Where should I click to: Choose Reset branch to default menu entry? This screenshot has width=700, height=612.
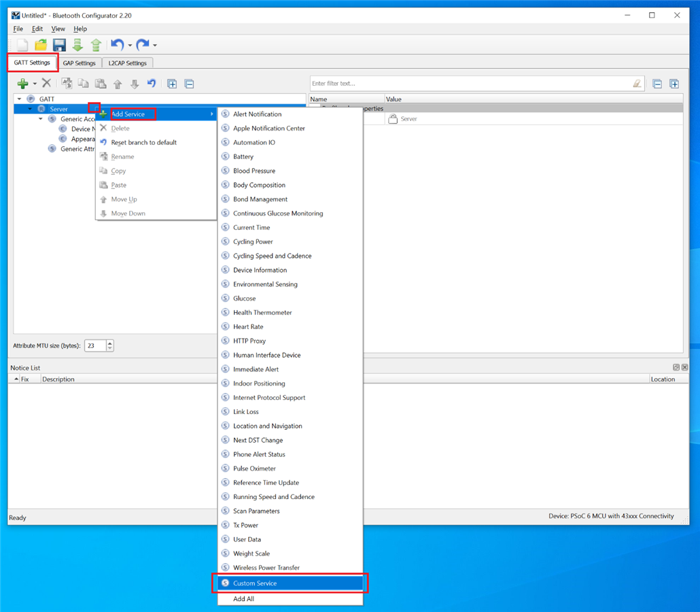click(156, 143)
